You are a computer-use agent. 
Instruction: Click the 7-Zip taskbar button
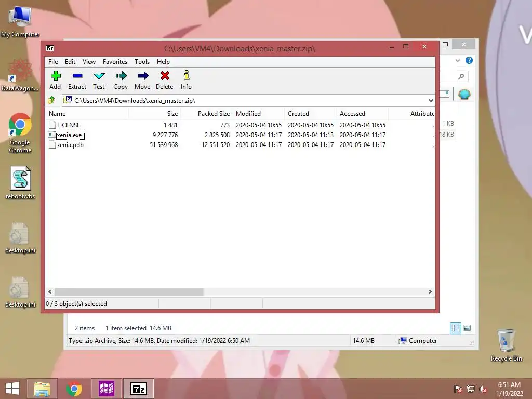point(138,389)
